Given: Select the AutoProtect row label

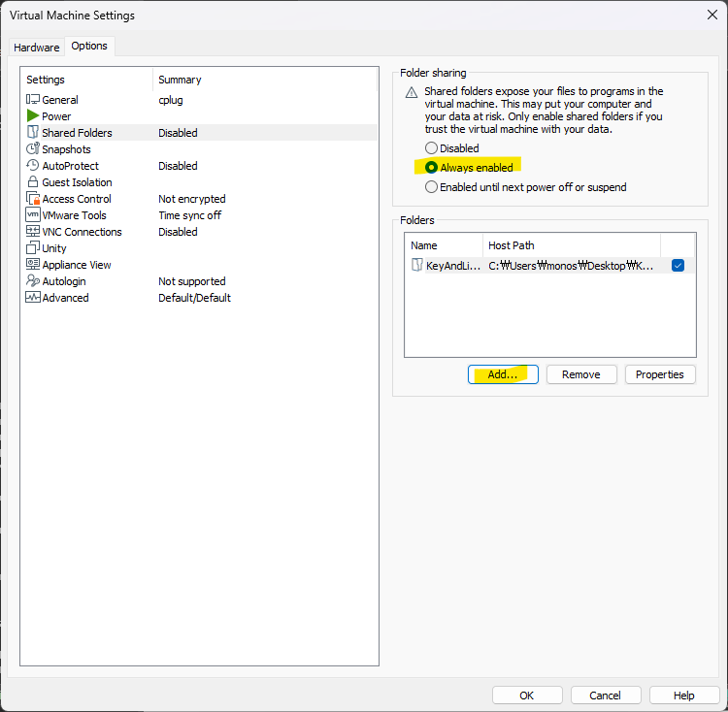Looking at the screenshot, I should coord(71,166).
